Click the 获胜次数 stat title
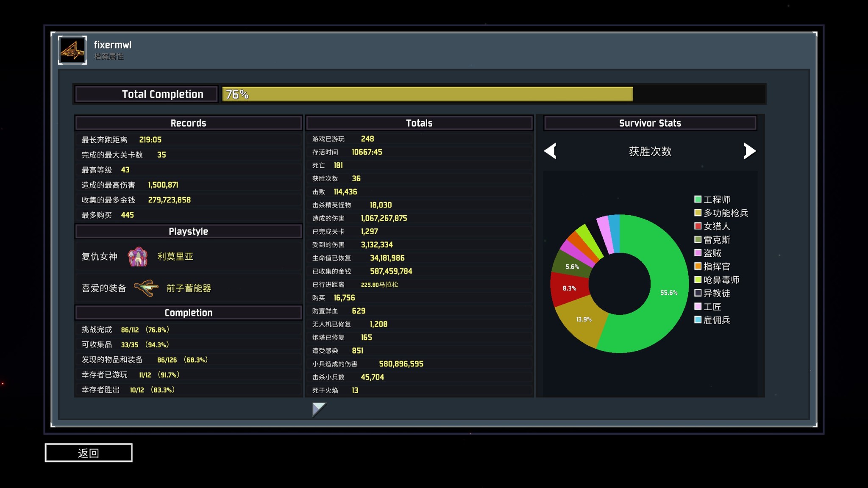 (x=650, y=151)
